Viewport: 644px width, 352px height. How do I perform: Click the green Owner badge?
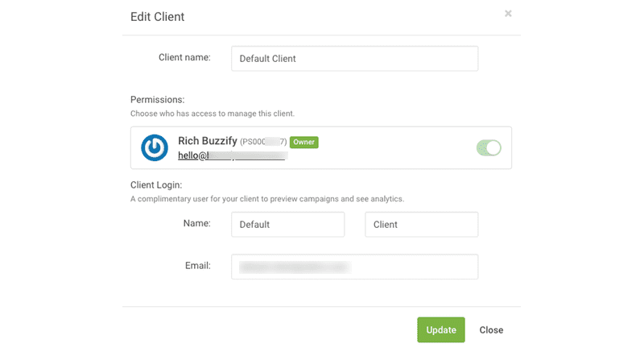[x=304, y=142]
